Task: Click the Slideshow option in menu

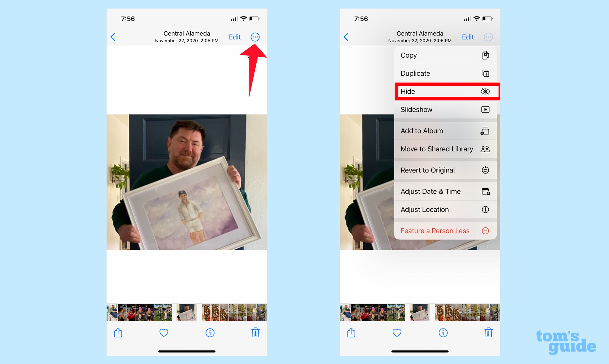Action: [444, 110]
